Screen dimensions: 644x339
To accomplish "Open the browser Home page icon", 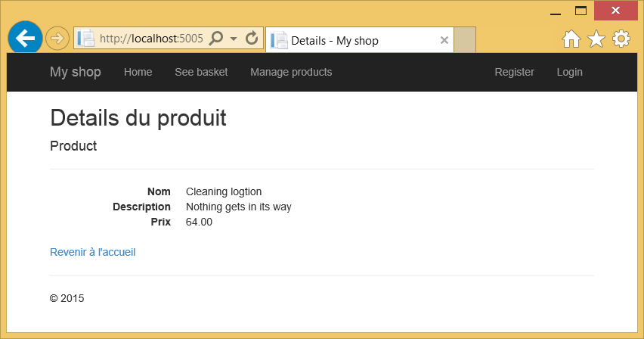I will click(571, 39).
